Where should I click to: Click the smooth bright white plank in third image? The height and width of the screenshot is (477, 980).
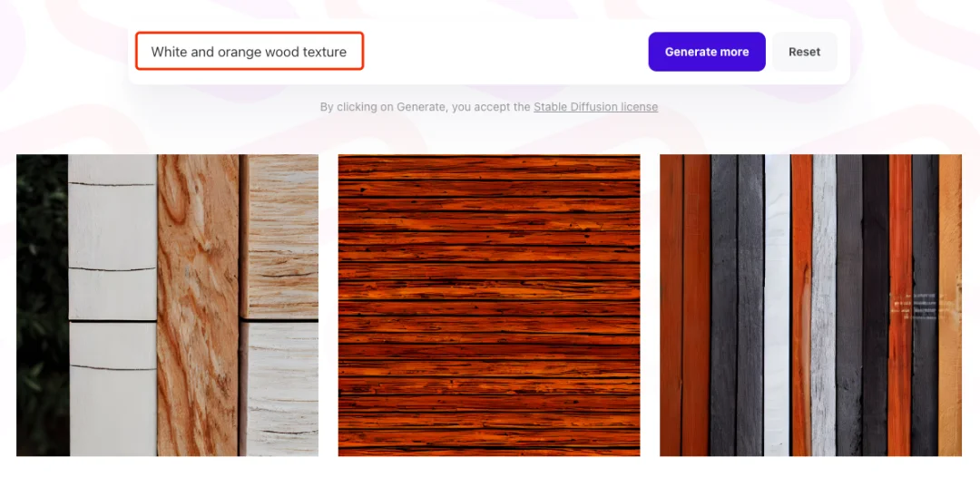[777, 306]
